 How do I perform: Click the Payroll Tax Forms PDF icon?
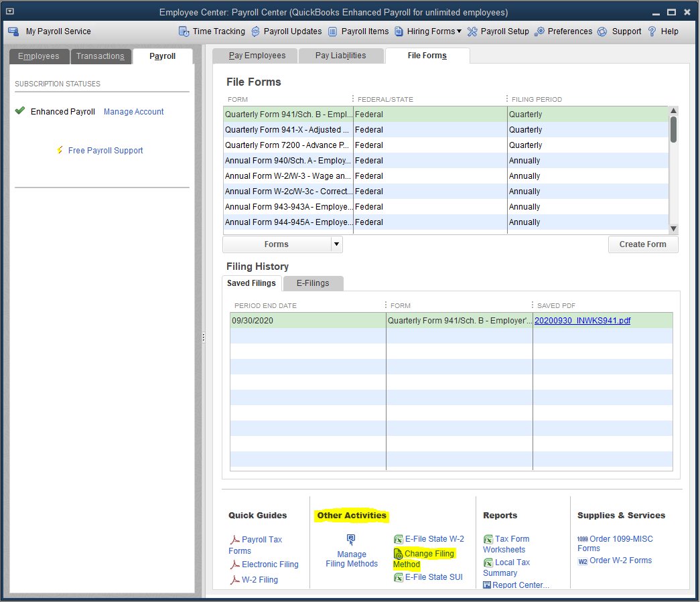[x=235, y=540]
